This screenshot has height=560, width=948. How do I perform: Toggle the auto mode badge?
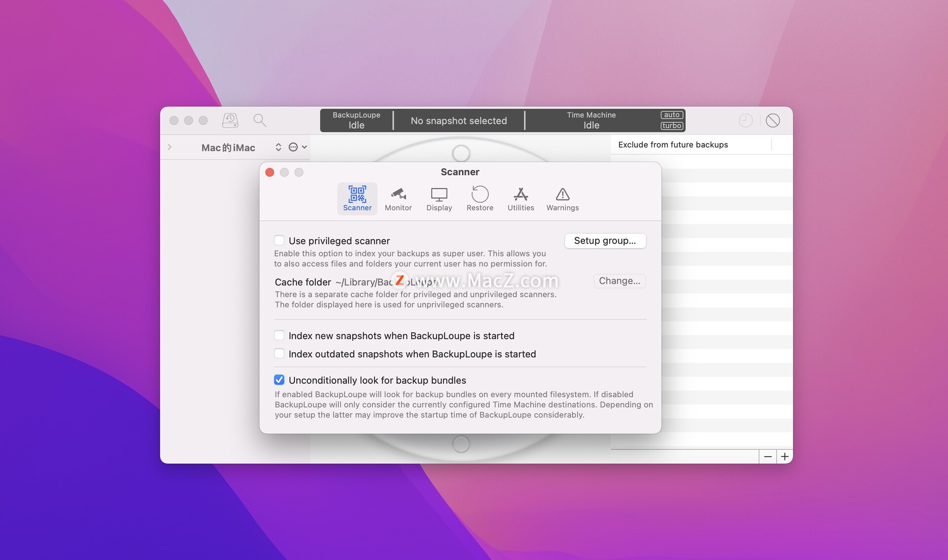pos(671,115)
